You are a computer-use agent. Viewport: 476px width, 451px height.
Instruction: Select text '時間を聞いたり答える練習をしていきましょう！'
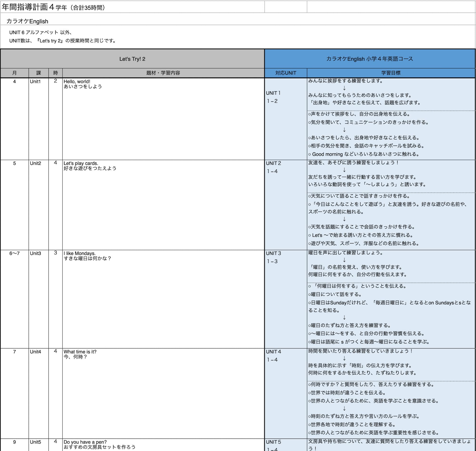pyautogui.click(x=361, y=351)
